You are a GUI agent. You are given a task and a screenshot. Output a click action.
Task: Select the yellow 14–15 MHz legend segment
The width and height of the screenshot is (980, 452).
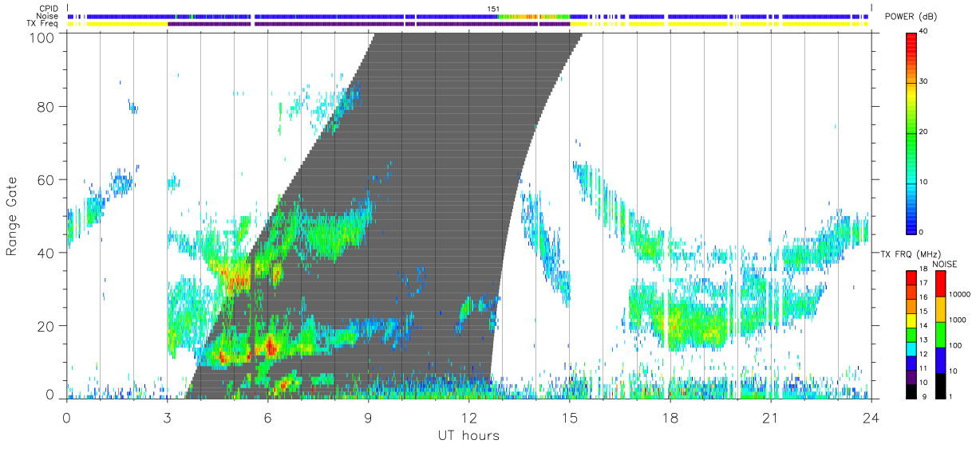tap(911, 320)
